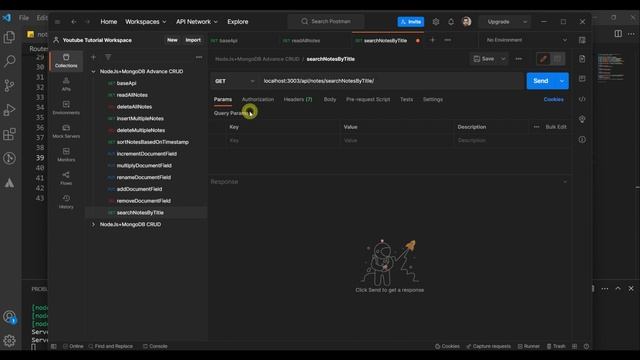Viewport: 640px width, 360px height.
Task: Open the Cookies link beside the request tabs
Action: 553,100
